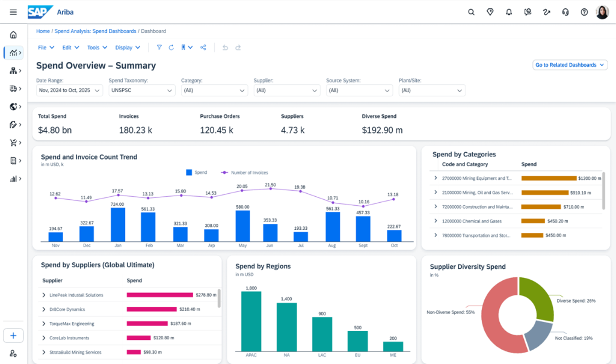Click the undo arrow icon
The height and width of the screenshot is (364, 616).
[225, 48]
